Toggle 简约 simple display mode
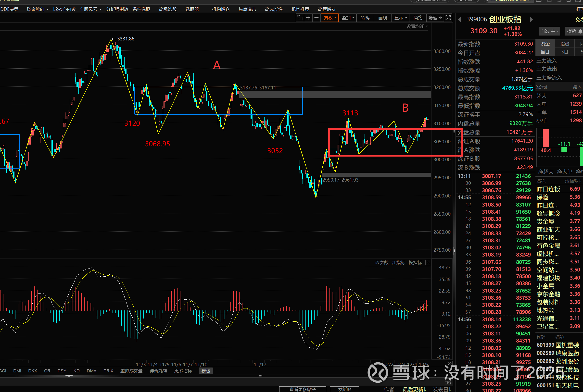Viewport: 583px width, 392px height. (x=418, y=18)
